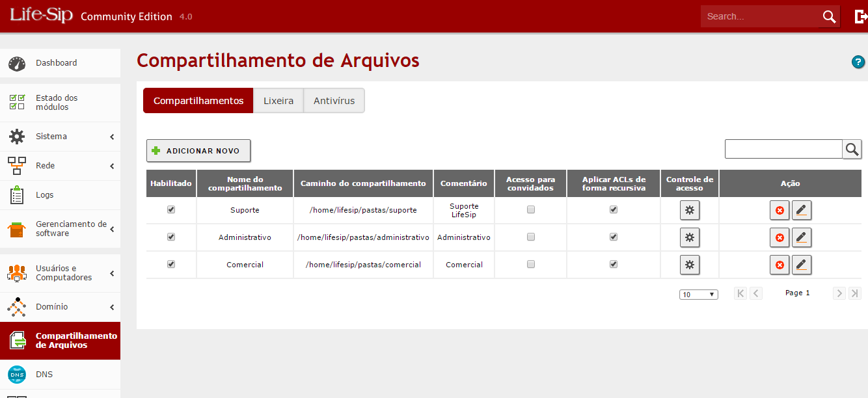Disable the Suporte share Habilitado checkbox
The width and height of the screenshot is (868, 398).
pyautogui.click(x=171, y=210)
